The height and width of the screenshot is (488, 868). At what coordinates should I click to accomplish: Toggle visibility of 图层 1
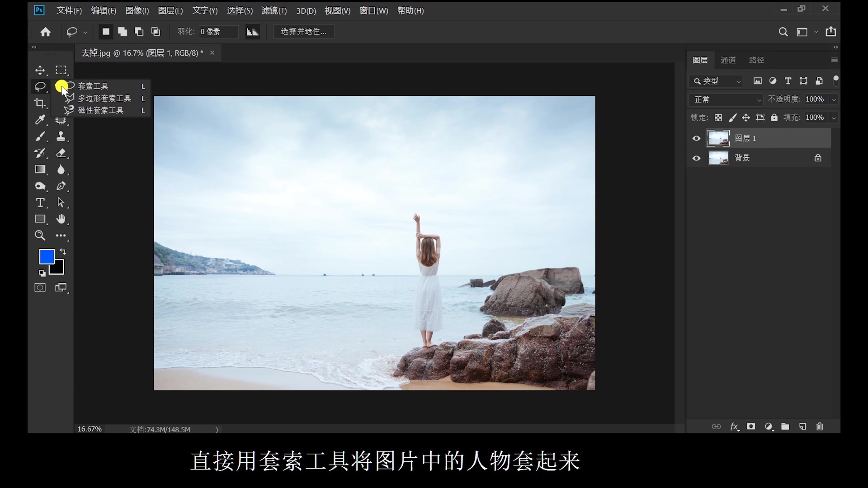pos(696,138)
